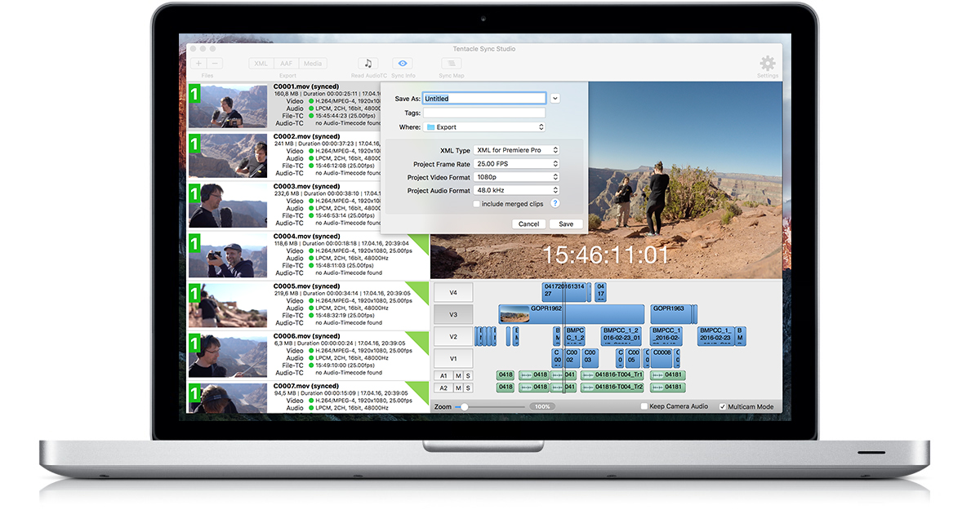980x514 pixels.
Task: Click the Tags input field
Action: coord(483,113)
